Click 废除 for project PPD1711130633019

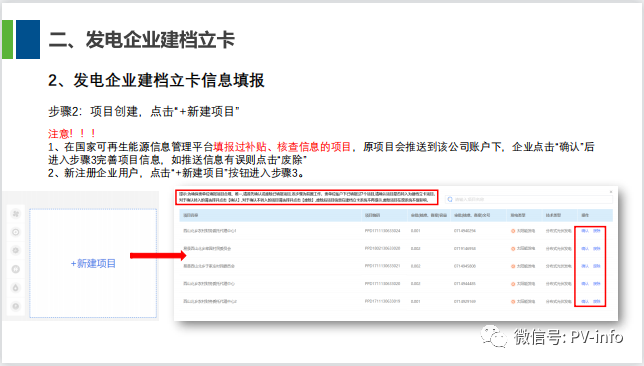597,302
